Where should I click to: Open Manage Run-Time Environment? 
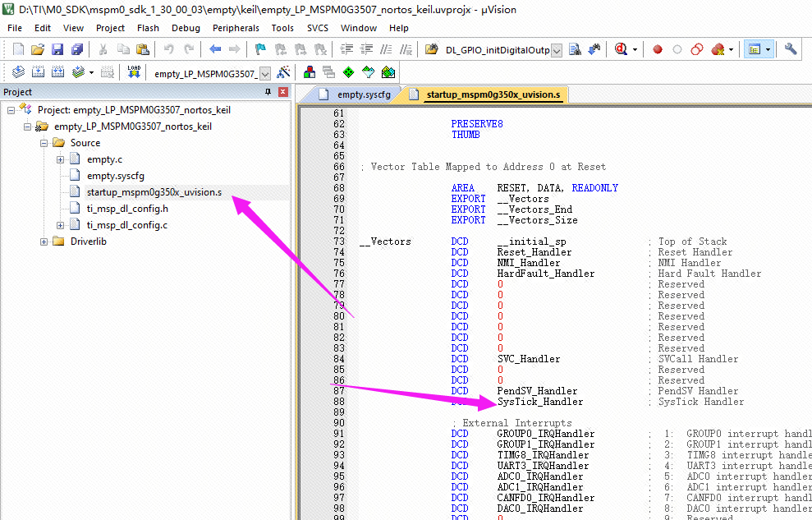coord(348,72)
